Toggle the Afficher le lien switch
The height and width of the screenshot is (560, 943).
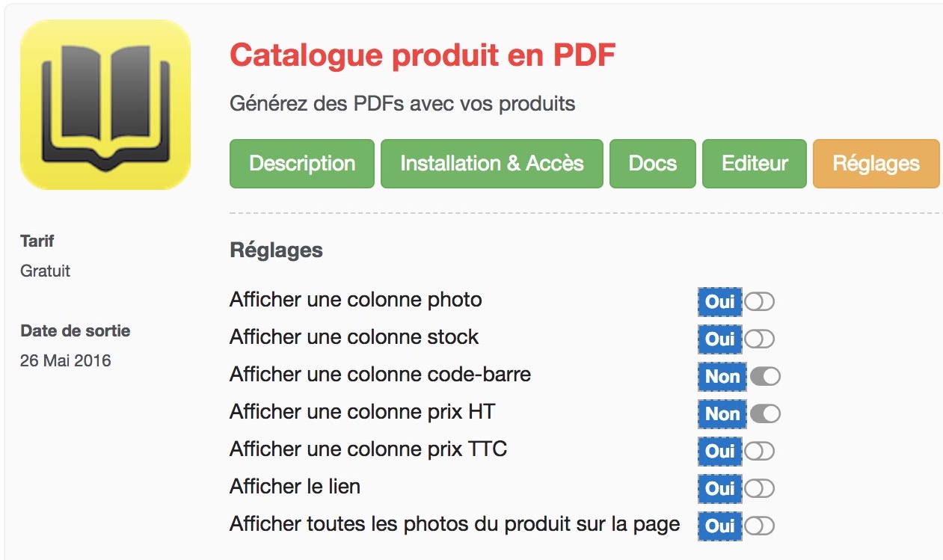(760, 489)
